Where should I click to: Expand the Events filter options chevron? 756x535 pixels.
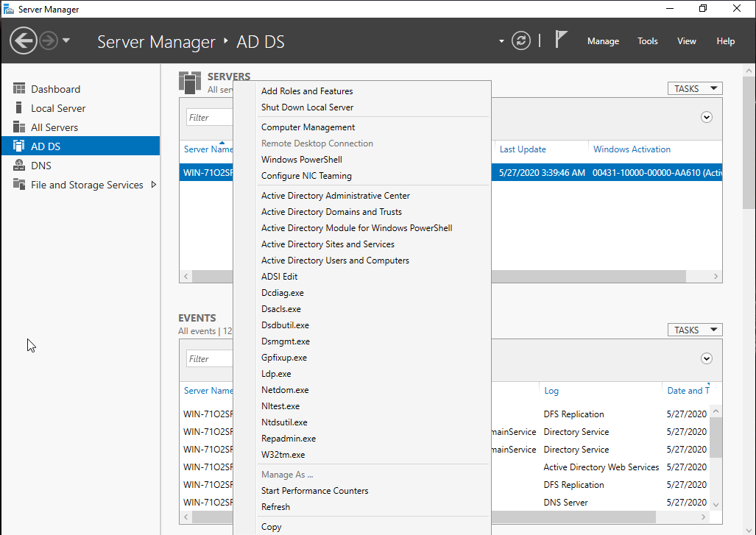click(x=707, y=358)
